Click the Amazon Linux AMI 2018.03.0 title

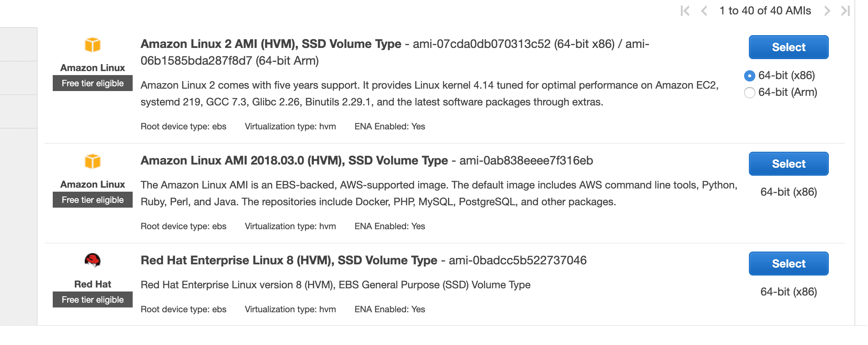tap(294, 161)
